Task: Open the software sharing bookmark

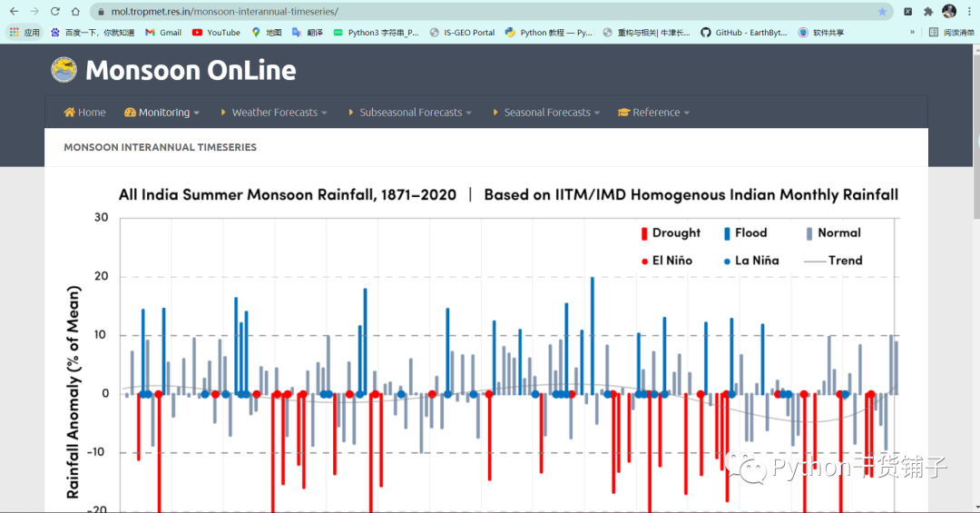Action: coord(820,33)
